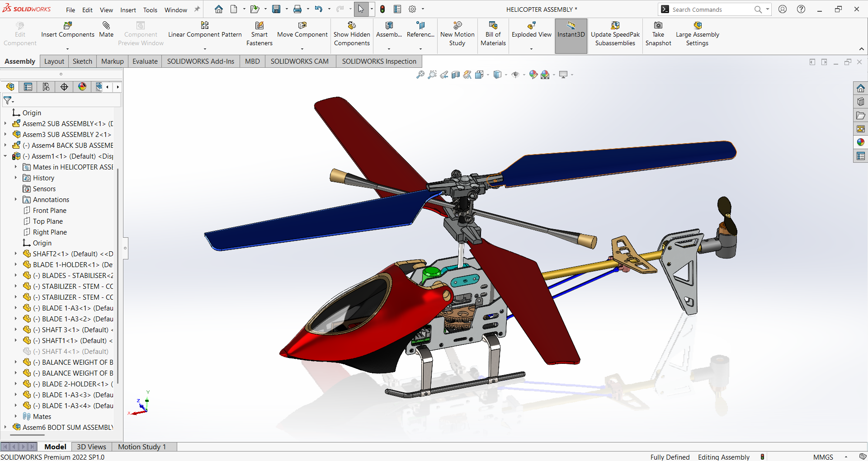868x461 pixels.
Task: Click Zoom to Fit in view toolbar
Action: point(420,75)
